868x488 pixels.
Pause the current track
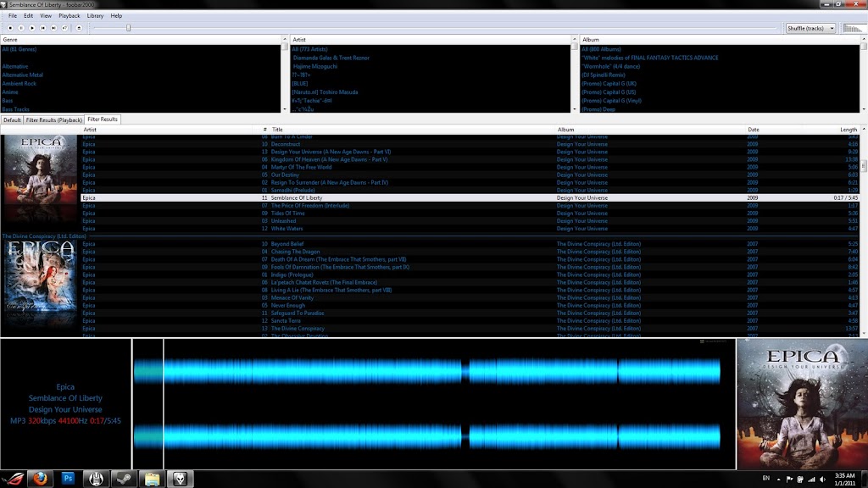(21, 28)
